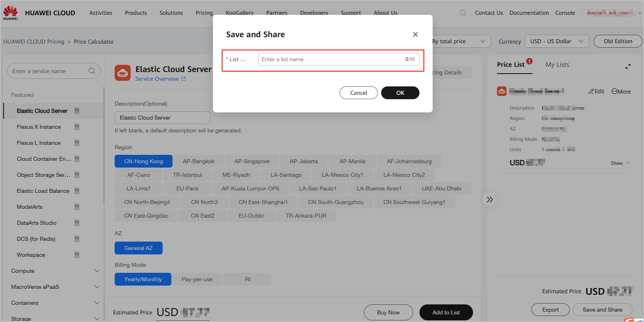The image size is (644, 322).
Task: Click calculator icon next to Flexus X Instance
Action: point(77,127)
